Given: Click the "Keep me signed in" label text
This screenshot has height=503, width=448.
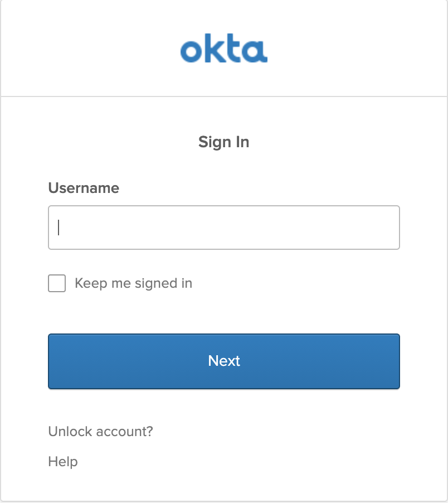Looking at the screenshot, I should click(x=133, y=283).
